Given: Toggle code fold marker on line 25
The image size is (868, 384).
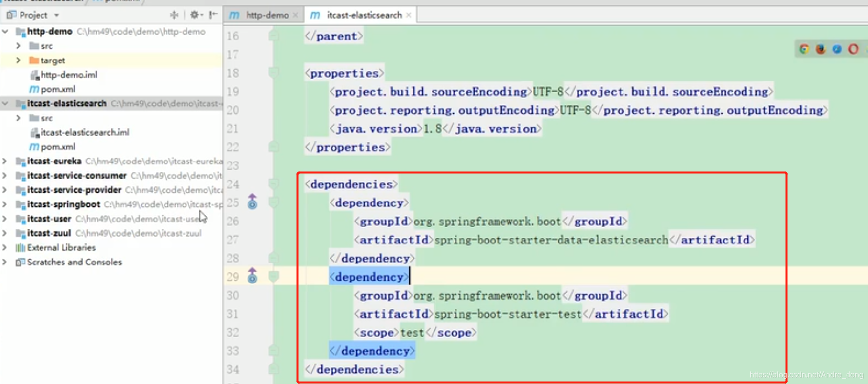Looking at the screenshot, I should (273, 202).
